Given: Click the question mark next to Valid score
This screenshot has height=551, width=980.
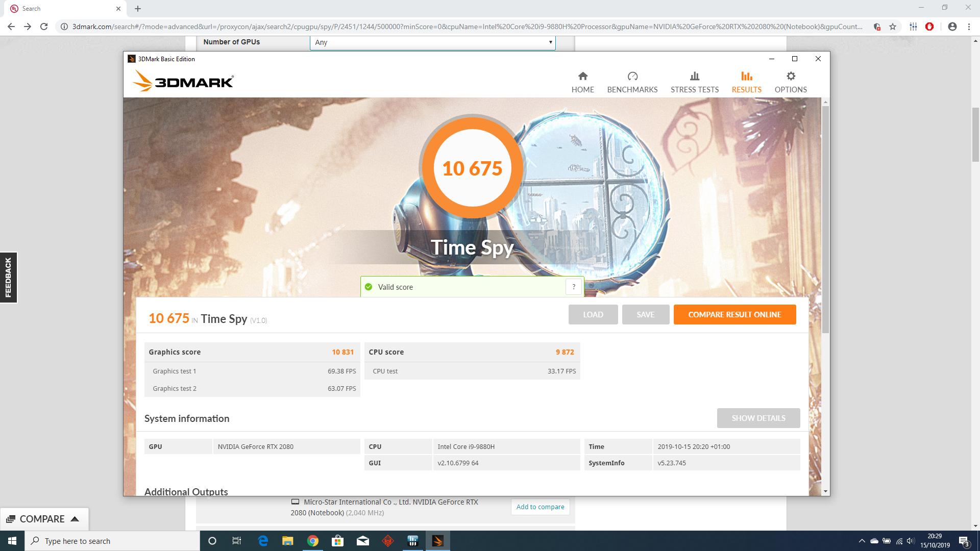Looking at the screenshot, I should point(574,287).
